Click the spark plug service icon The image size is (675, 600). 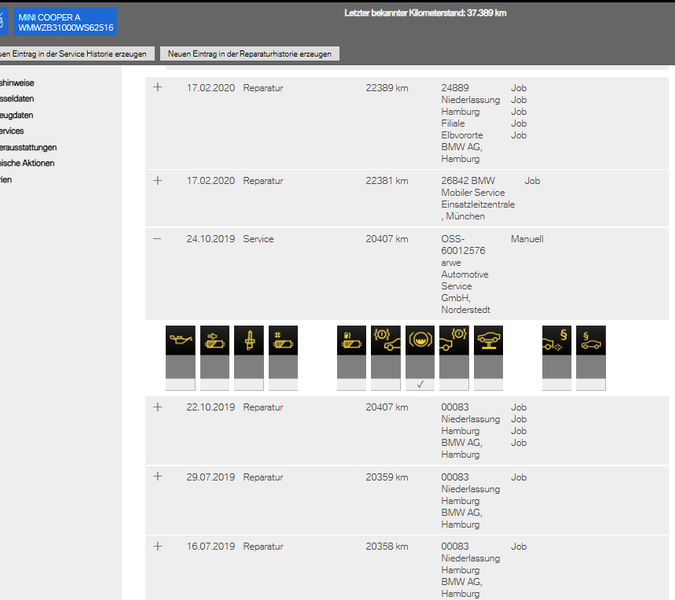[249, 340]
